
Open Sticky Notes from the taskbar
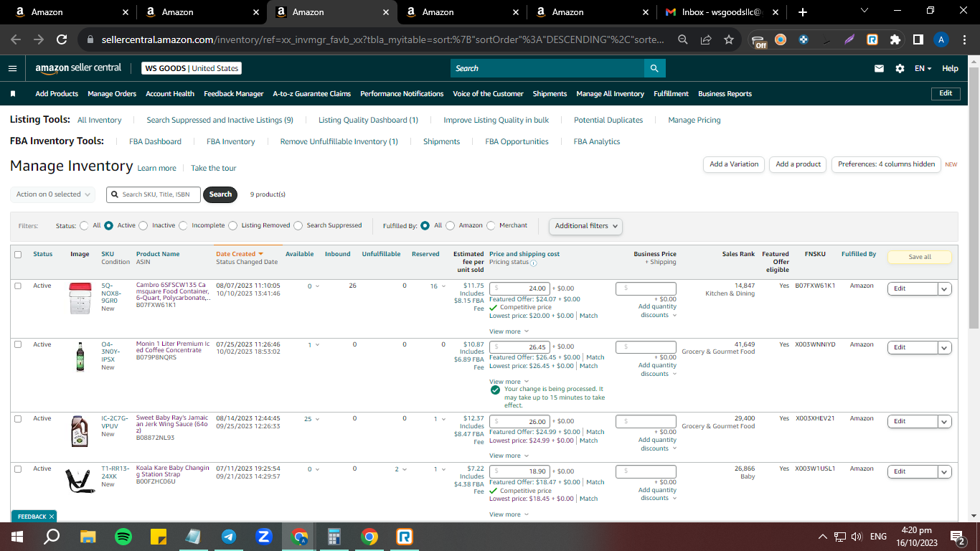click(x=159, y=537)
